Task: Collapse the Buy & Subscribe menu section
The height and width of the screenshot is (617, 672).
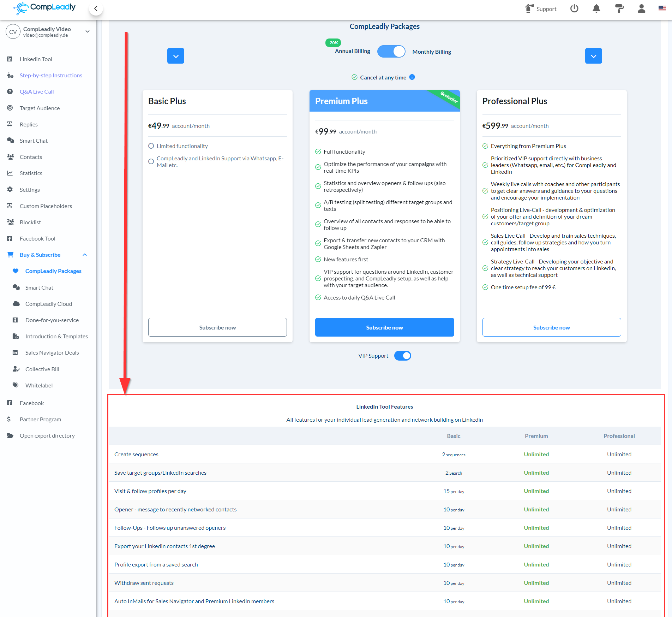Action: tap(85, 255)
